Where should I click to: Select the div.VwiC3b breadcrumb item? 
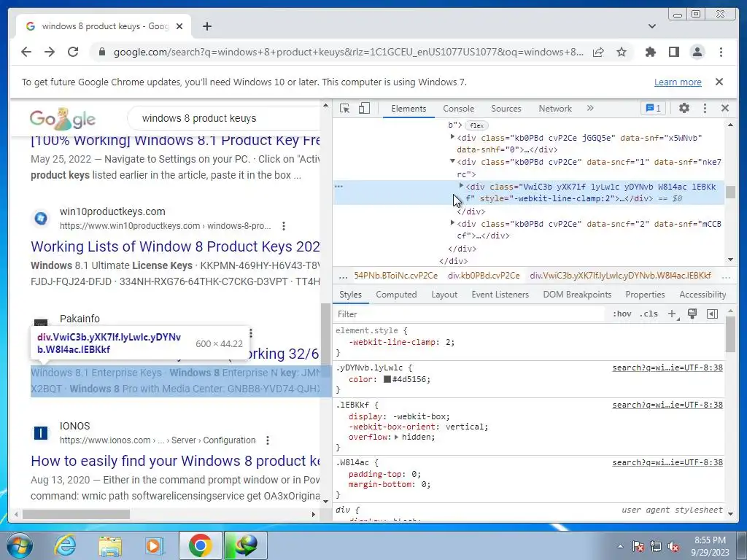click(x=620, y=276)
